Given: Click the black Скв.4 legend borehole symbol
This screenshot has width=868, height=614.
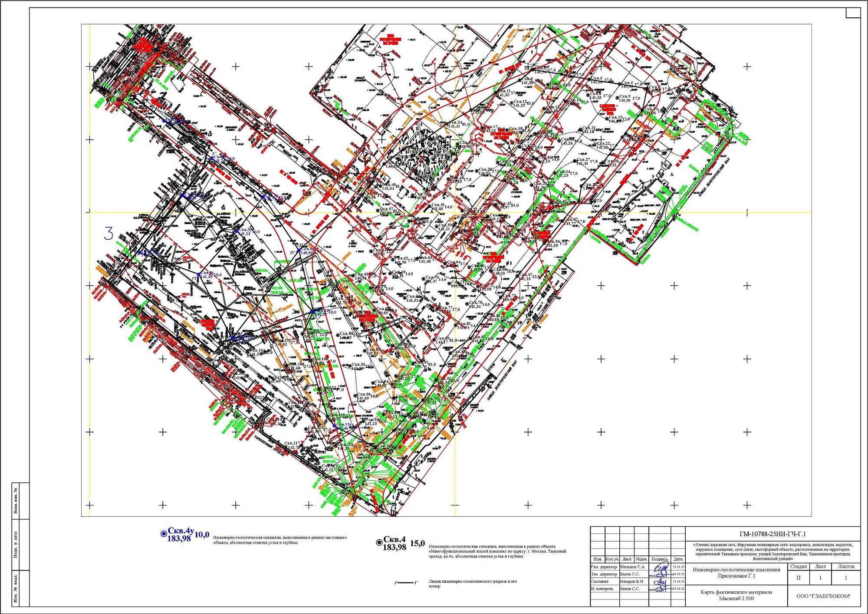Looking at the screenshot, I should (x=379, y=542).
